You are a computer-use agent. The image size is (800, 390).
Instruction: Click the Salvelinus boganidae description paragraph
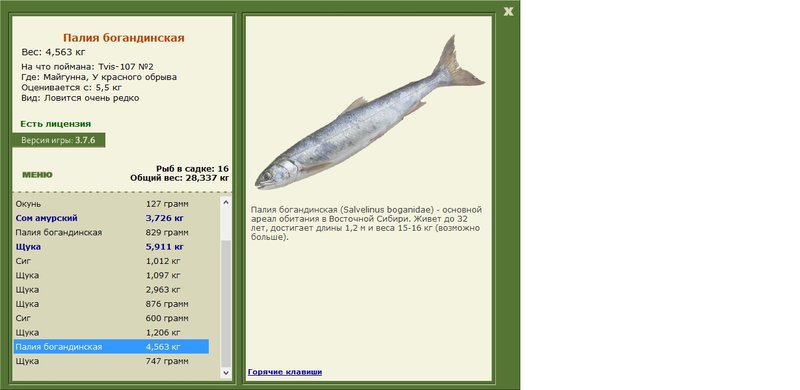pyautogui.click(x=366, y=224)
